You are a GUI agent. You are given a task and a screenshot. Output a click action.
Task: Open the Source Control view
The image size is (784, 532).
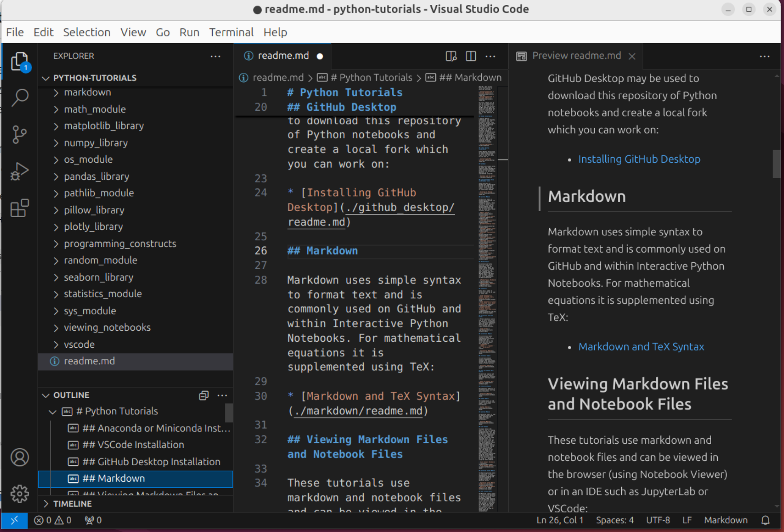point(20,134)
